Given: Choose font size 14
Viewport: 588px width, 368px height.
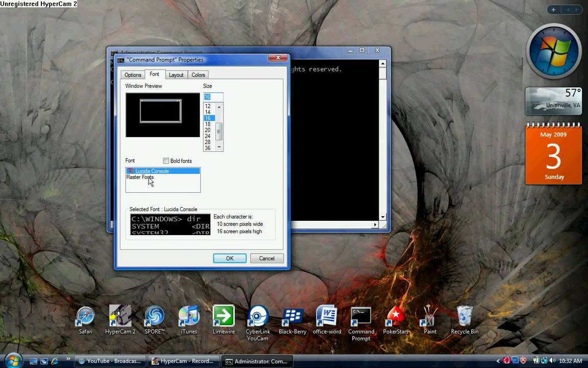Looking at the screenshot, I should pos(209,112).
